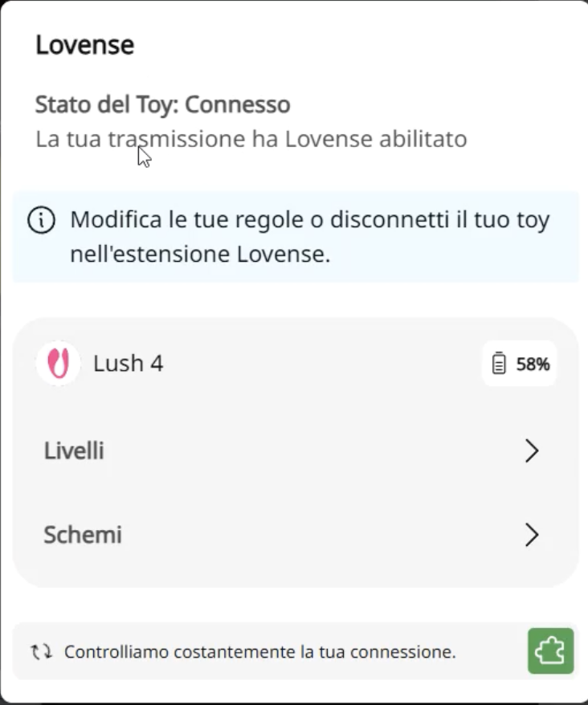Click the sync arrows connection icon

click(41, 651)
